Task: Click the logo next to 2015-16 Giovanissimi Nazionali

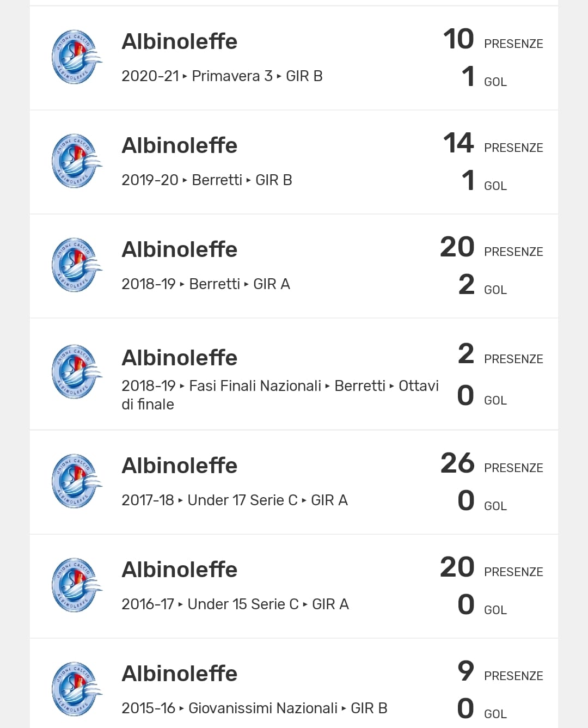Action: coord(76,689)
